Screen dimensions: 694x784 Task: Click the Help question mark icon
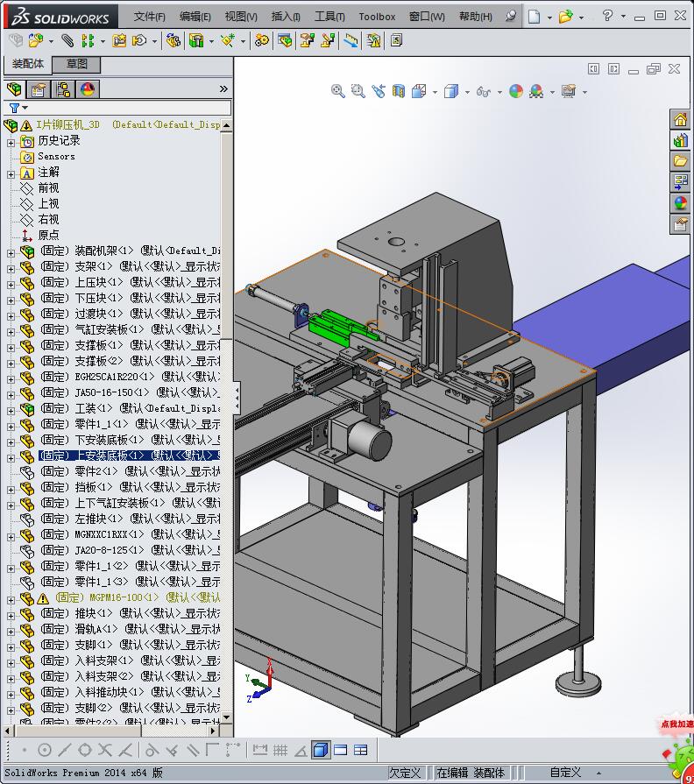pos(607,16)
